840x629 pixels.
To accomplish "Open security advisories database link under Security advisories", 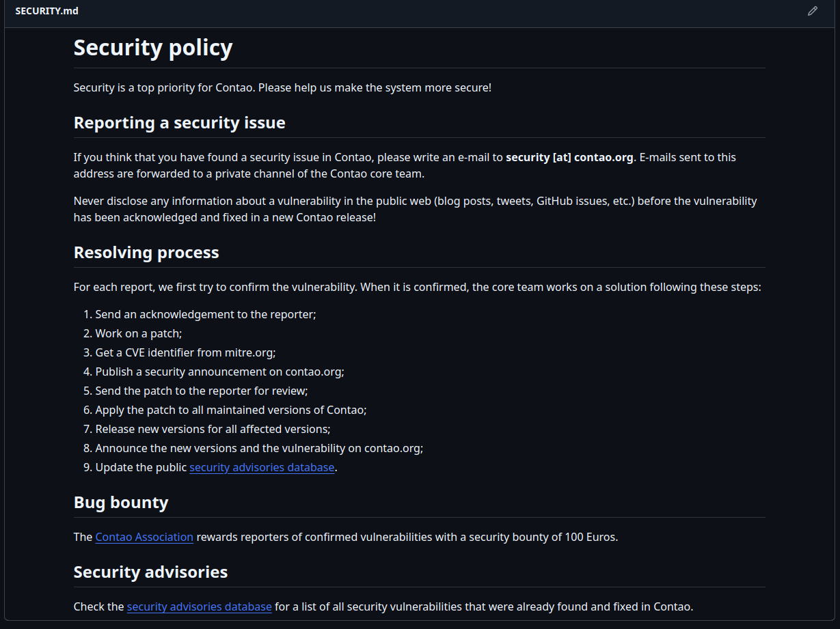I will (200, 606).
